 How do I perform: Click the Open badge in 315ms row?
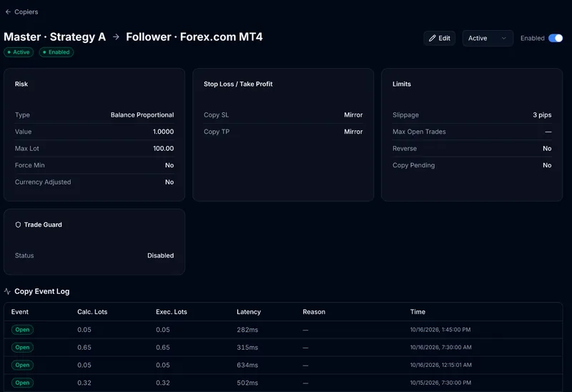[22, 347]
